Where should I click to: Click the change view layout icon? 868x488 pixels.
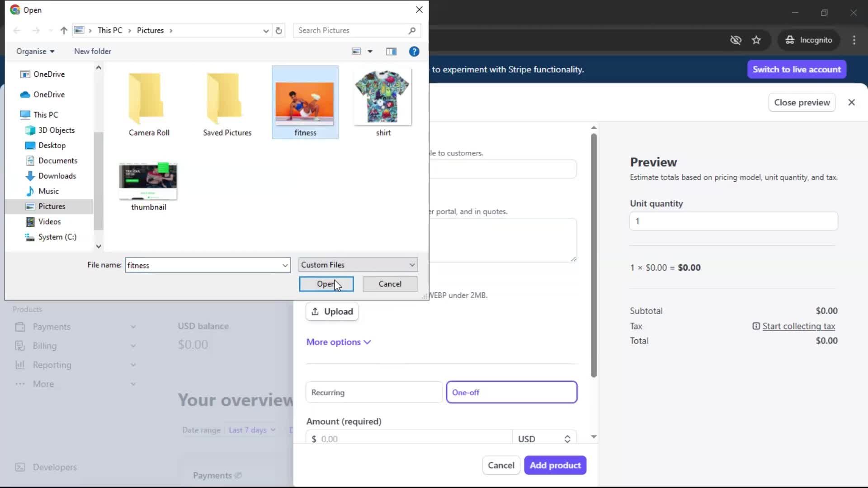357,52
